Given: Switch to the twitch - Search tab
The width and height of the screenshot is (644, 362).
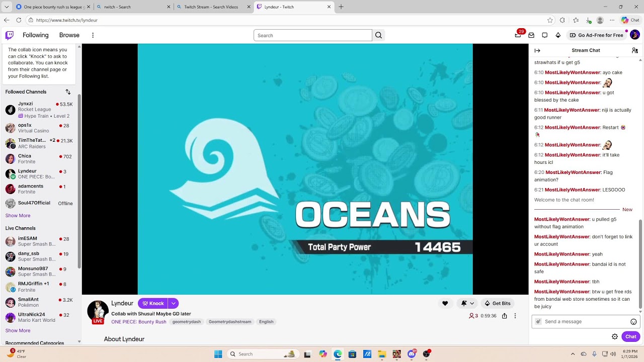Looking at the screenshot, I should point(134,7).
